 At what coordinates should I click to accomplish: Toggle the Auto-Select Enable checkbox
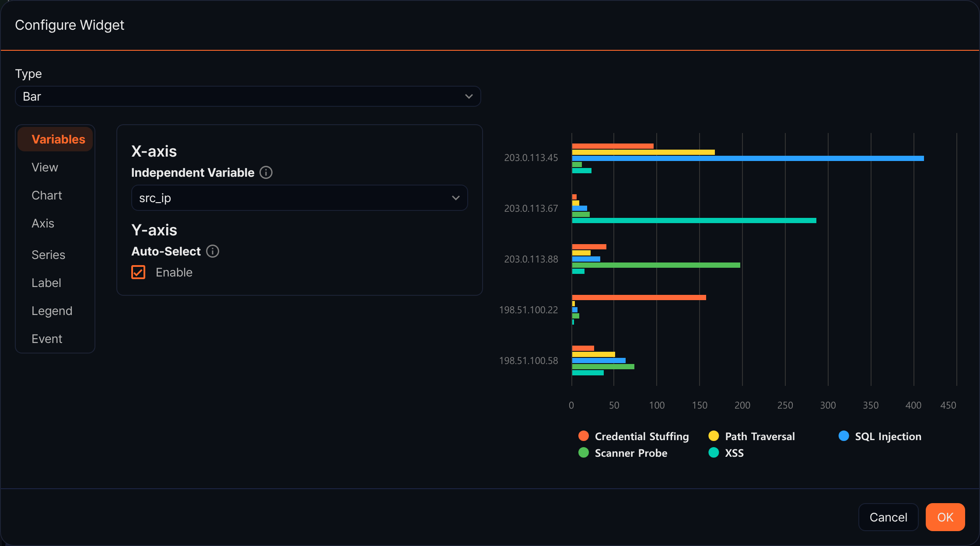click(x=138, y=272)
